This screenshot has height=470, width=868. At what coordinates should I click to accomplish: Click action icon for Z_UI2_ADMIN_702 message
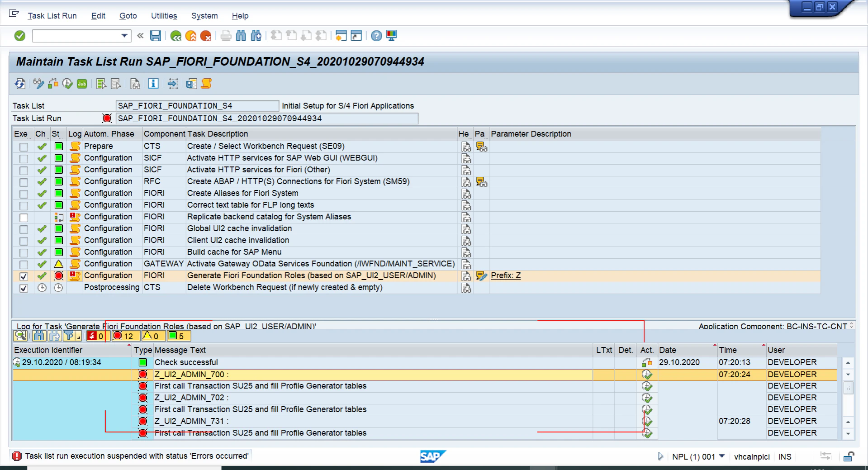(x=647, y=398)
